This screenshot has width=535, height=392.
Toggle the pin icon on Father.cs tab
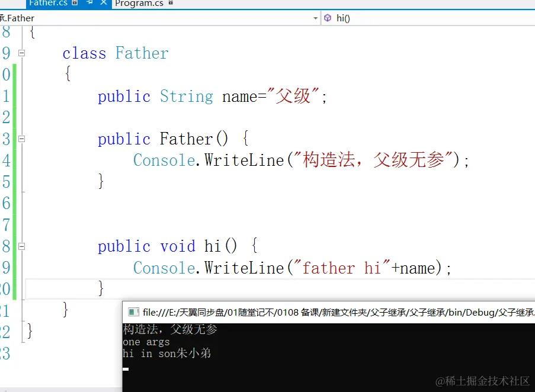[89, 3]
